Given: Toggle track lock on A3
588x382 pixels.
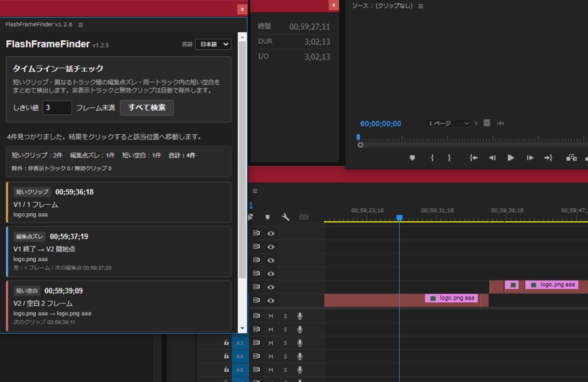Looking at the screenshot, I should click(x=226, y=342).
